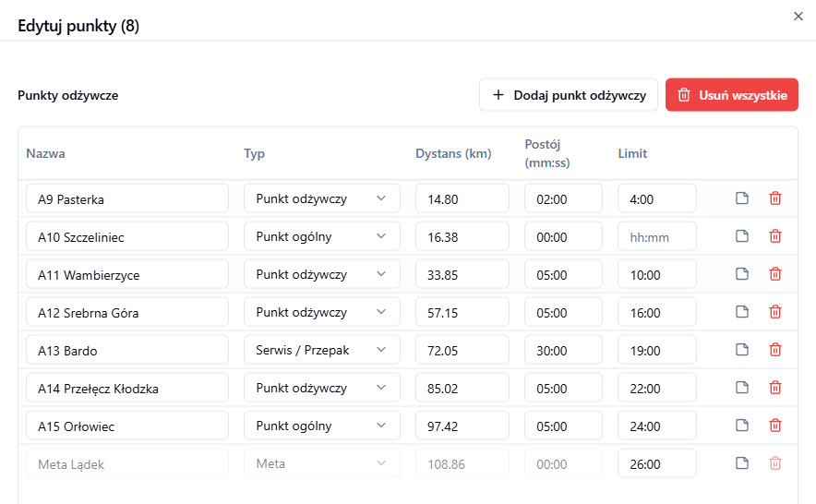The width and height of the screenshot is (816, 504).
Task: Click Dodaj punkt odżywczy button
Action: (x=569, y=95)
